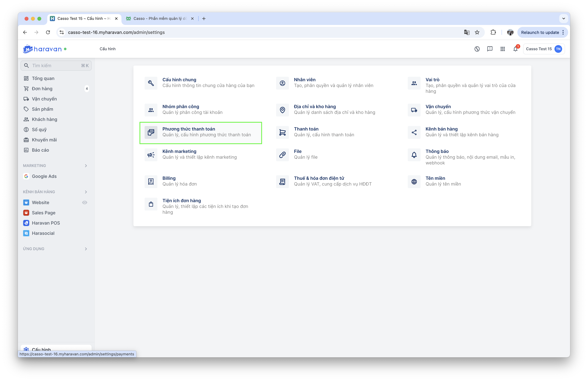Click the Thuế & hóa đơn điện tử icon

pos(282,182)
